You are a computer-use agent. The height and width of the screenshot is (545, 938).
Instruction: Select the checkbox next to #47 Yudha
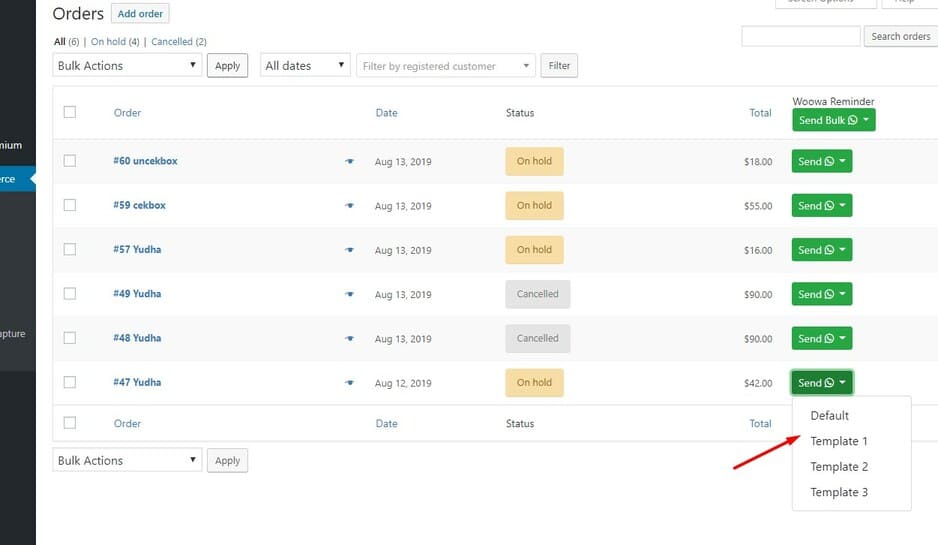70,382
